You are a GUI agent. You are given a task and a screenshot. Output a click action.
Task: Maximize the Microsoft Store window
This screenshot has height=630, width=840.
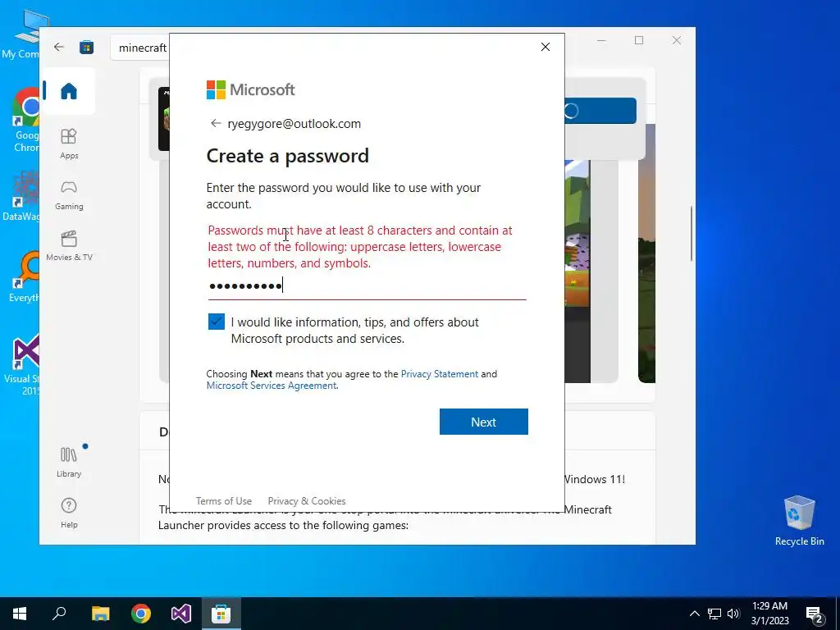[638, 40]
